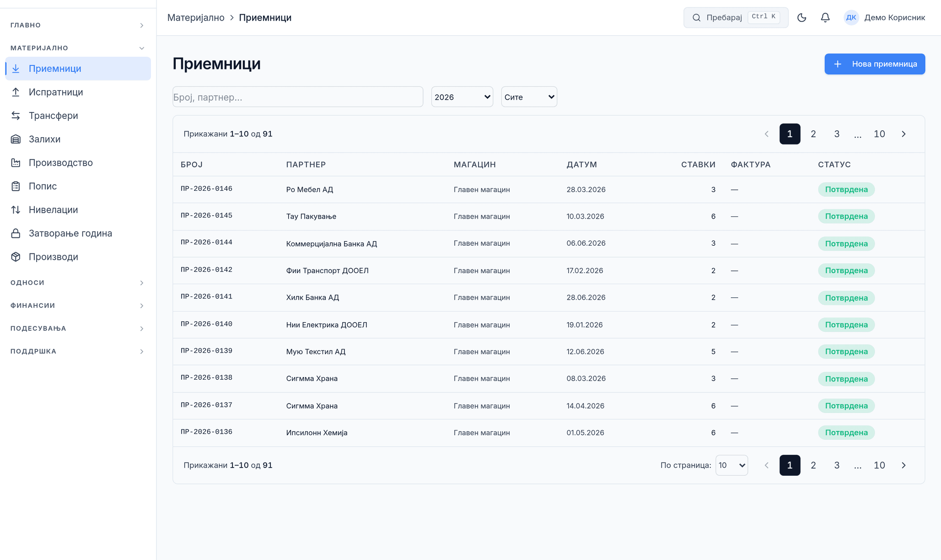Open the Производство factory icon
Screen dimensions: 941x560
click(16, 163)
